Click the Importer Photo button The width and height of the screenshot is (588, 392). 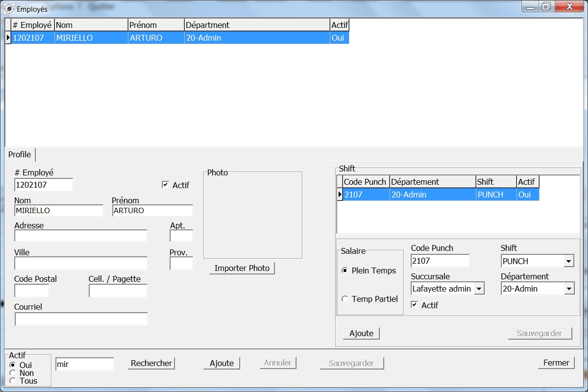tap(242, 268)
